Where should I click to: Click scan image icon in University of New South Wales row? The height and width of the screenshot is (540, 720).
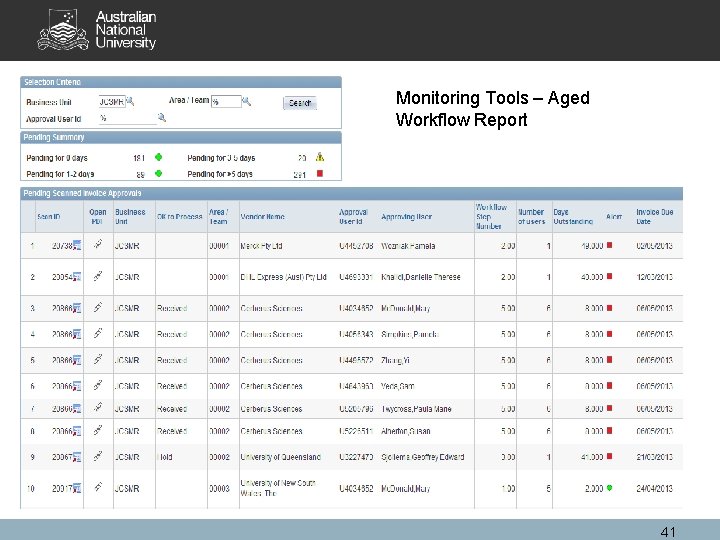point(77,488)
